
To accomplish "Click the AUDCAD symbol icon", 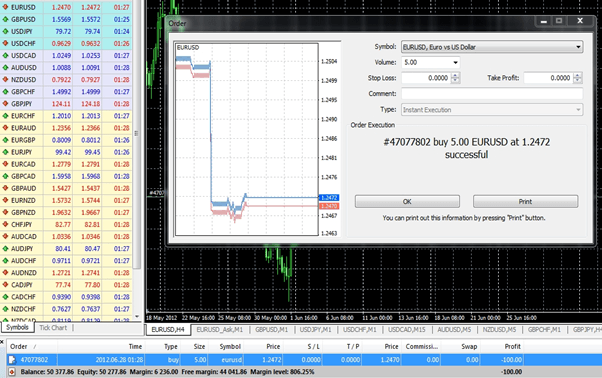I will point(5,236).
